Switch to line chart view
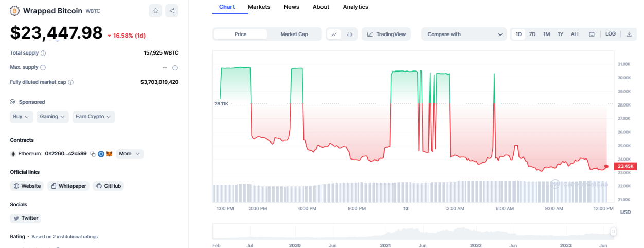Viewport: 644px width, 248px height. click(334, 34)
